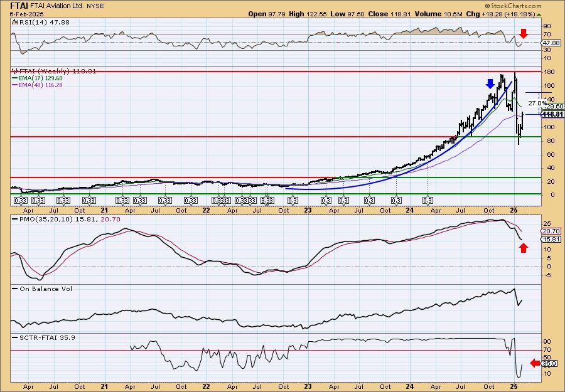Image resolution: width=565 pixels, height=392 pixels.
Task: Click the 129.60 EMA tag on the price axis
Action: tap(554, 107)
